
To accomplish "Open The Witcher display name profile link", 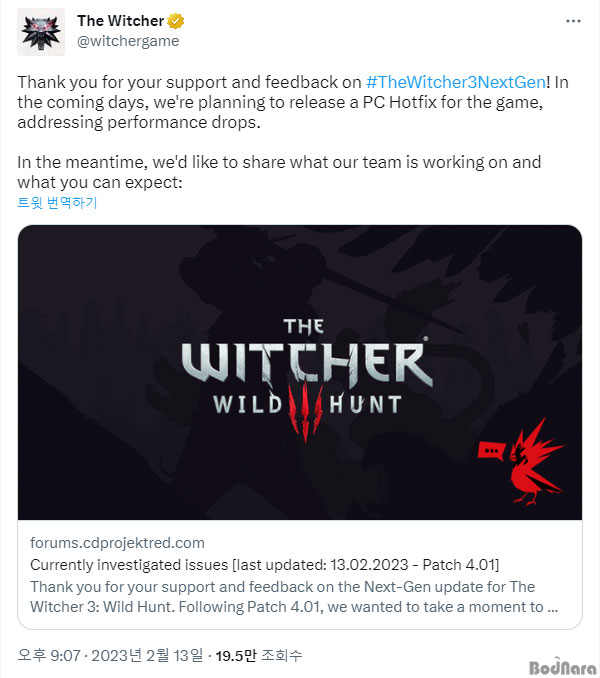I will click(121, 21).
